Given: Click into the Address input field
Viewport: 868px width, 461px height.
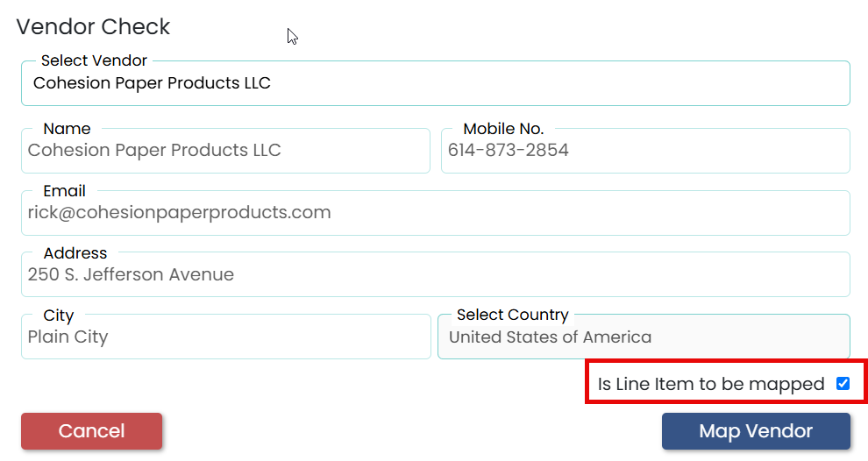Looking at the screenshot, I should pyautogui.click(x=435, y=275).
